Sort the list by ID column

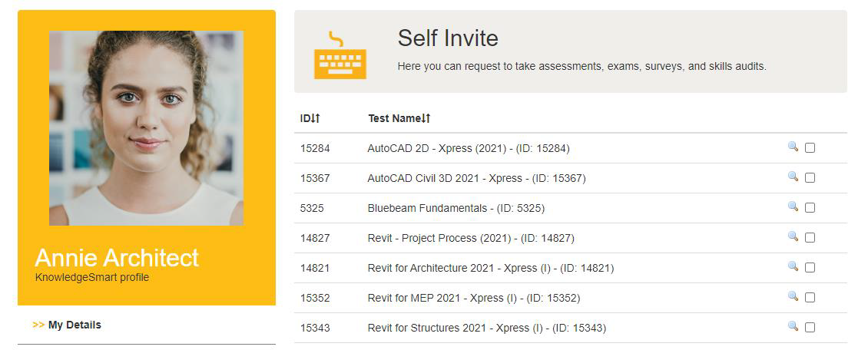click(310, 118)
